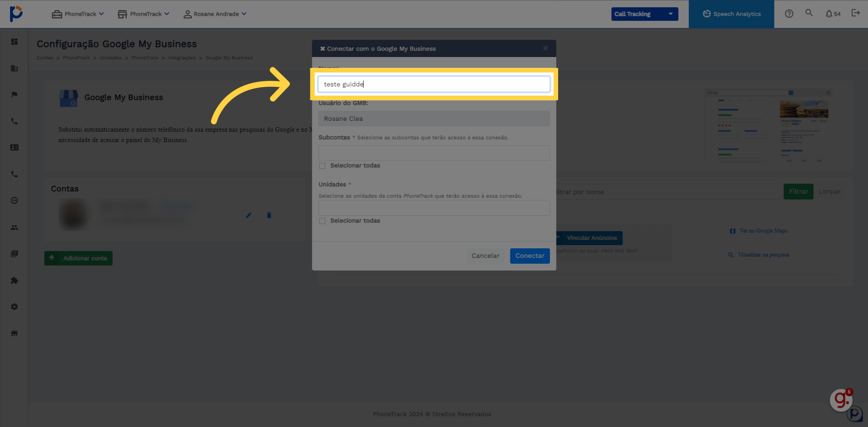Close the Conectar com o Google dialog
This screenshot has height=427, width=868.
(545, 48)
